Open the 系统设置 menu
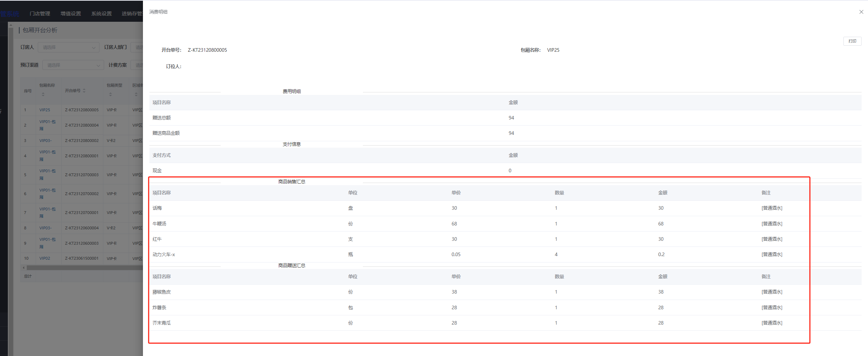The width and height of the screenshot is (868, 356). point(102,14)
